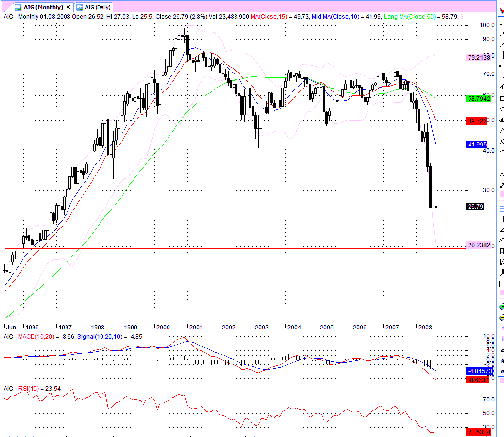504x437 pixels.
Task: Pick the 'ab' text annotation tool
Action: pyautogui.click(x=502, y=120)
